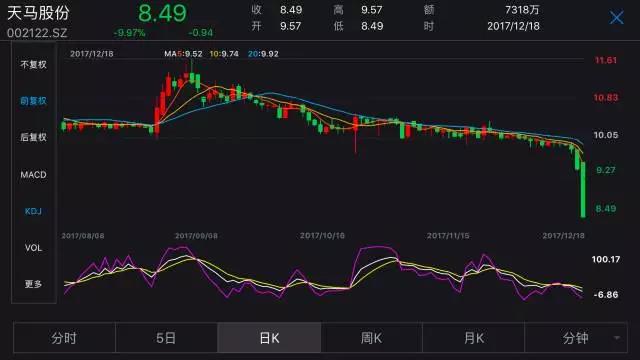Close the chart with the blue X

tap(616, 18)
